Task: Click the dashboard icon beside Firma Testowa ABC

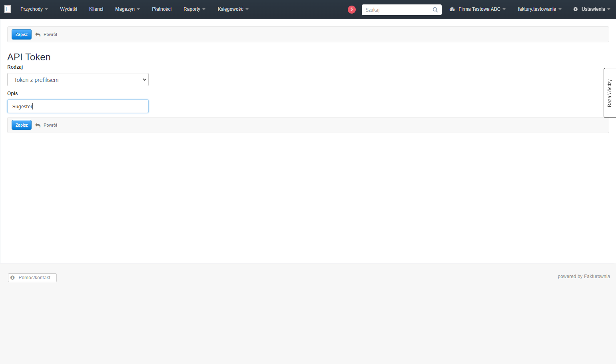Action: click(452, 9)
